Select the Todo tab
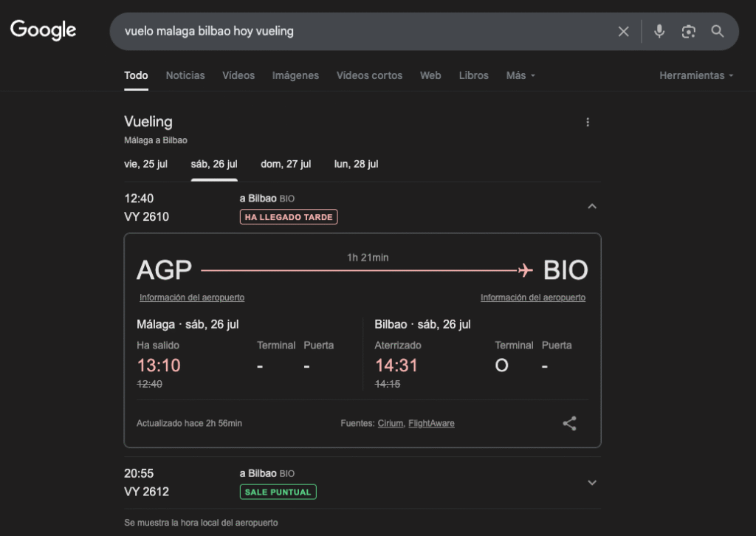The width and height of the screenshot is (756, 536). (136, 76)
